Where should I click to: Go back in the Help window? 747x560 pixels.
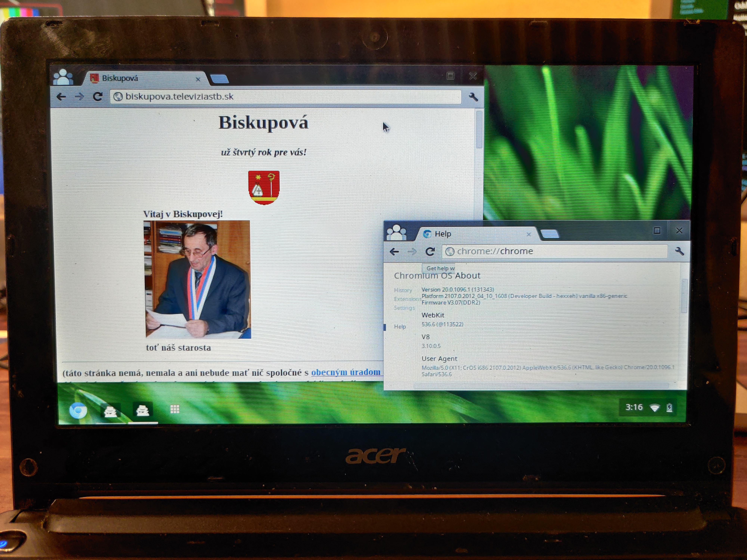coord(394,251)
